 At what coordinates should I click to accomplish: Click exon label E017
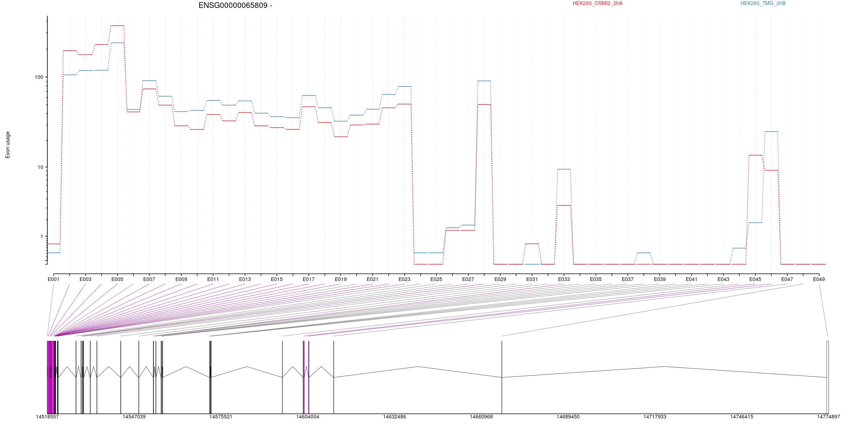[309, 279]
